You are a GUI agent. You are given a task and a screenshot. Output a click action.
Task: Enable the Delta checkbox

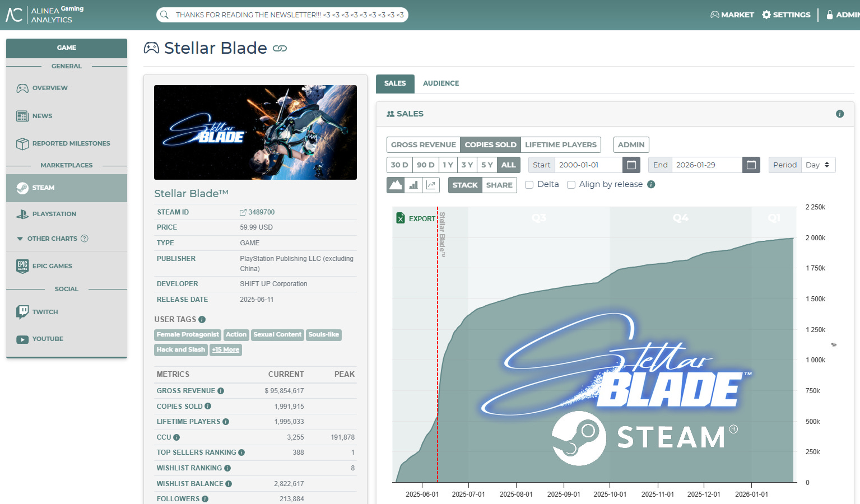point(529,185)
